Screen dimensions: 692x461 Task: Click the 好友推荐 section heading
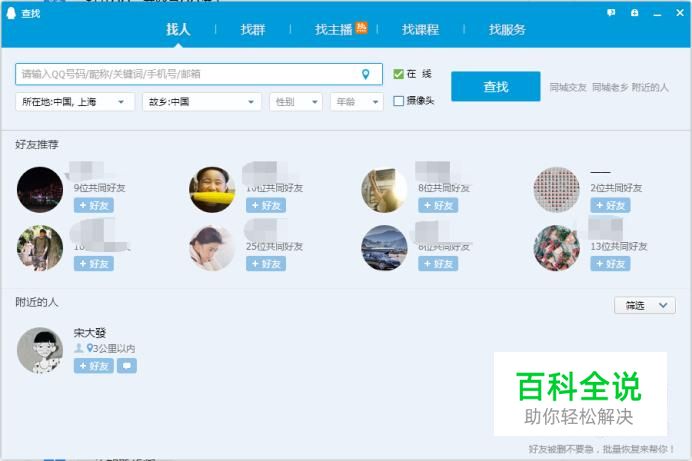pos(37,145)
